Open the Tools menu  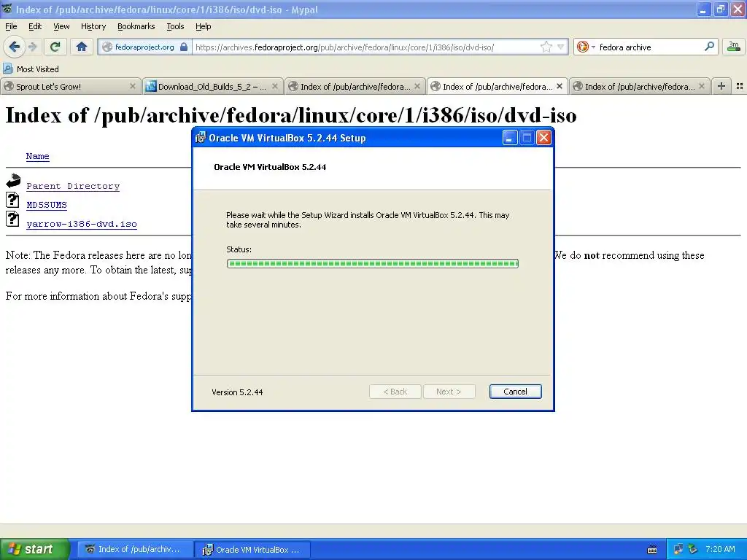tap(175, 26)
